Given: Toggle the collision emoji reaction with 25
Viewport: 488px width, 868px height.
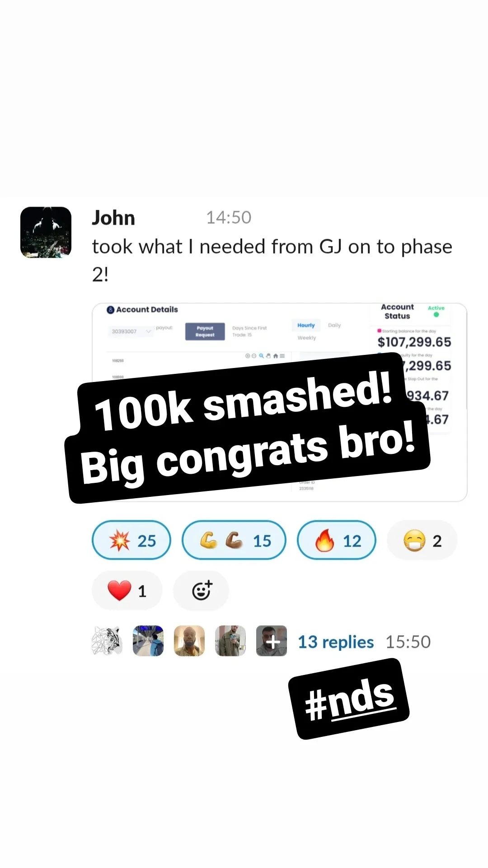Looking at the screenshot, I should coord(131,540).
